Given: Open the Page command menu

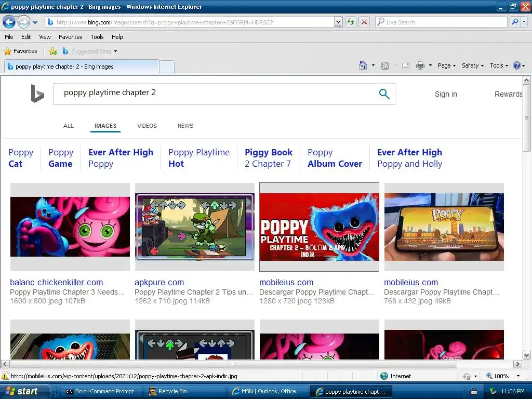Looking at the screenshot, I should [446, 65].
